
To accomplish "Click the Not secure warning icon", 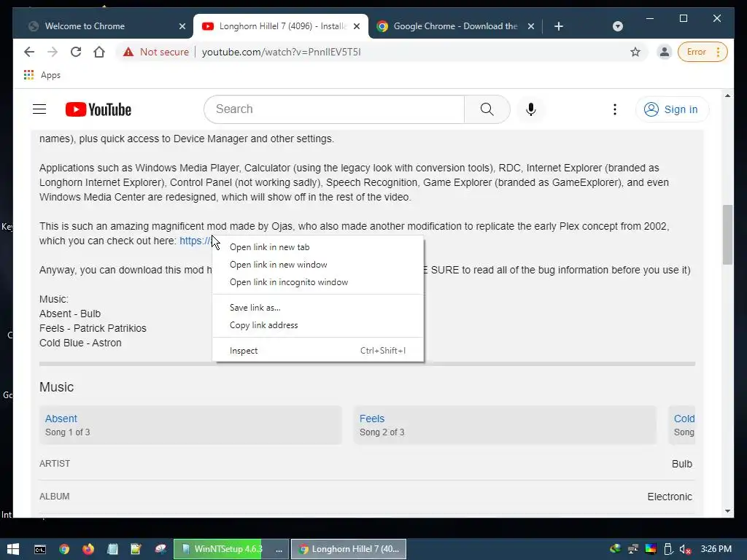I will click(x=128, y=52).
